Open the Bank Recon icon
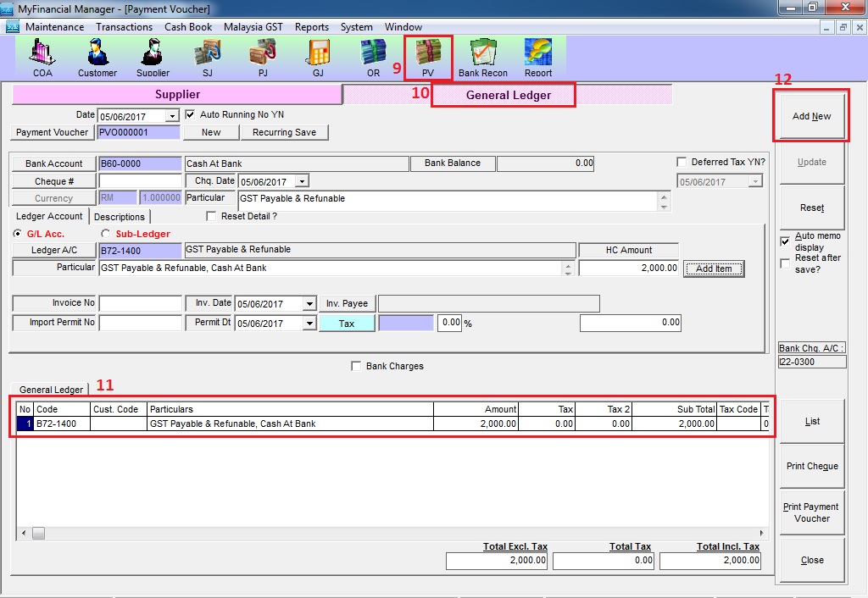 tap(482, 57)
